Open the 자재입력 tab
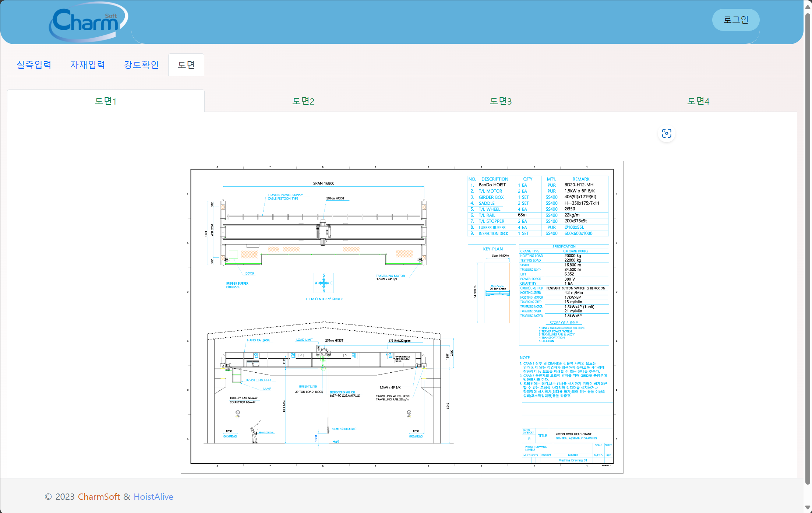This screenshot has height=513, width=812. click(88, 65)
